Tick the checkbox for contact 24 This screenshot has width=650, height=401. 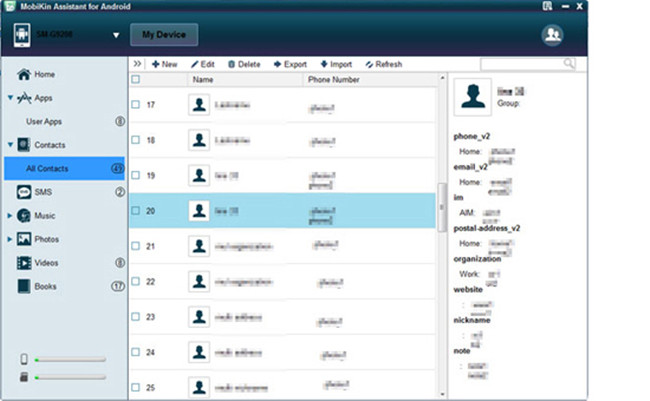136,352
